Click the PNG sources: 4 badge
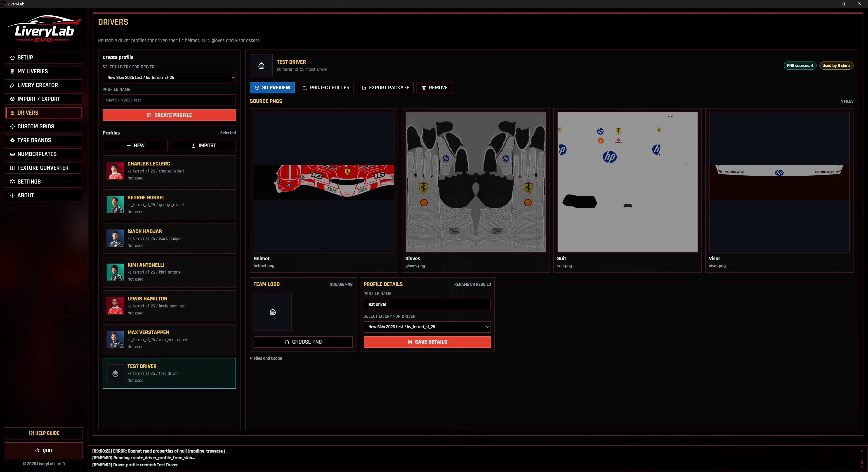 coord(800,66)
